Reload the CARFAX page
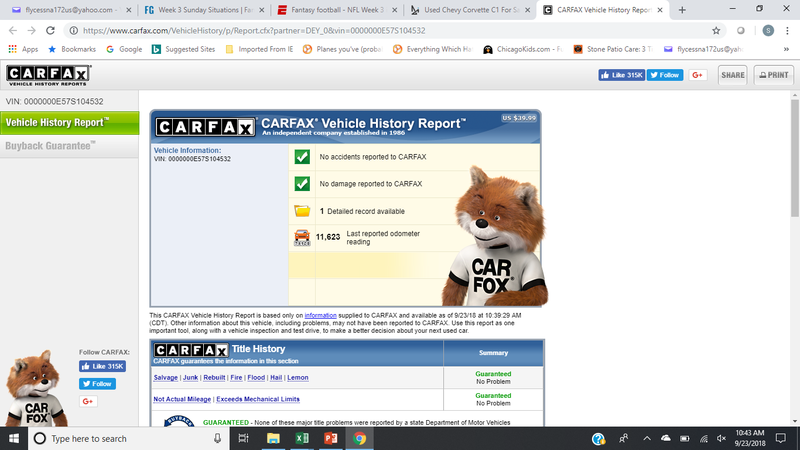Screen dimensions: 800x450 coord(50,31)
